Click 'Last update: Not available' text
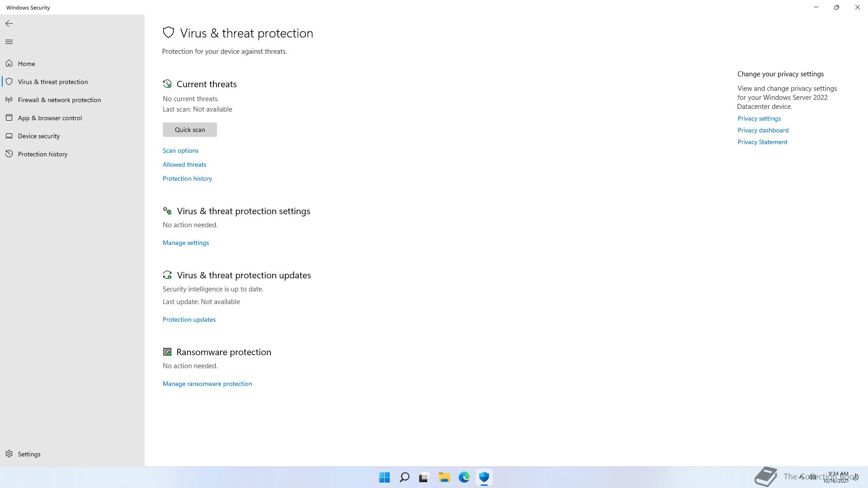The height and width of the screenshot is (488, 868). pyautogui.click(x=201, y=302)
